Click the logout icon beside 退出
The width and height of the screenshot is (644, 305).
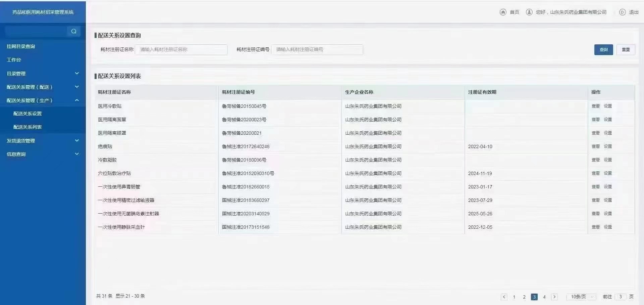tap(622, 12)
